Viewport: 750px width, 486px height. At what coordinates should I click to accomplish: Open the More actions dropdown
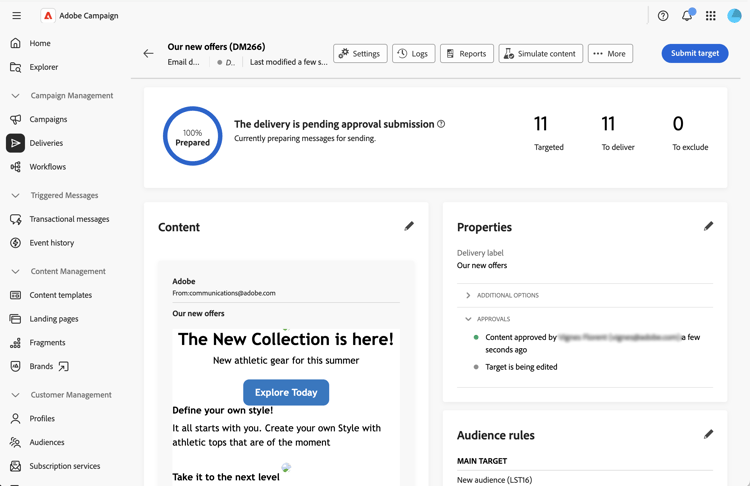tap(610, 54)
